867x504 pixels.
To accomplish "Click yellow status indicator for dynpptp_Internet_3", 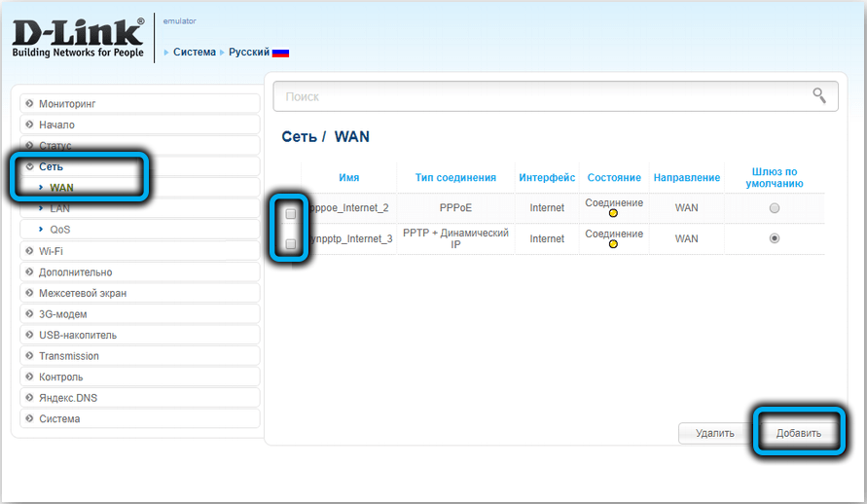I will (x=613, y=244).
